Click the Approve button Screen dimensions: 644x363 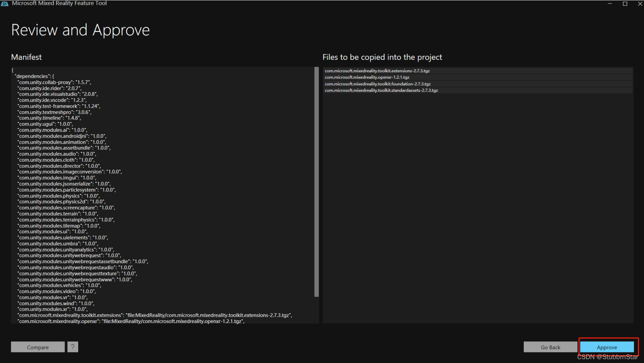click(x=607, y=347)
